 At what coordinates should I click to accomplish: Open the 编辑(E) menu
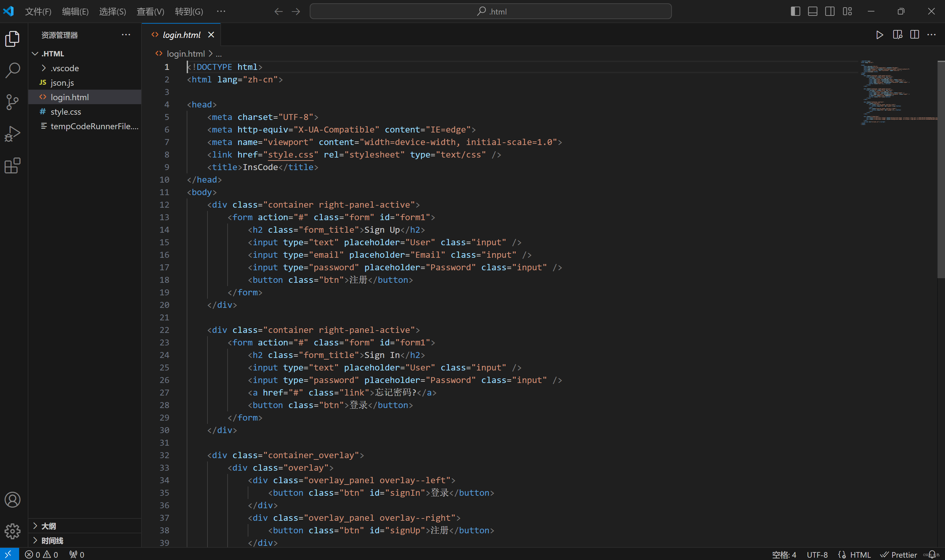(x=75, y=12)
